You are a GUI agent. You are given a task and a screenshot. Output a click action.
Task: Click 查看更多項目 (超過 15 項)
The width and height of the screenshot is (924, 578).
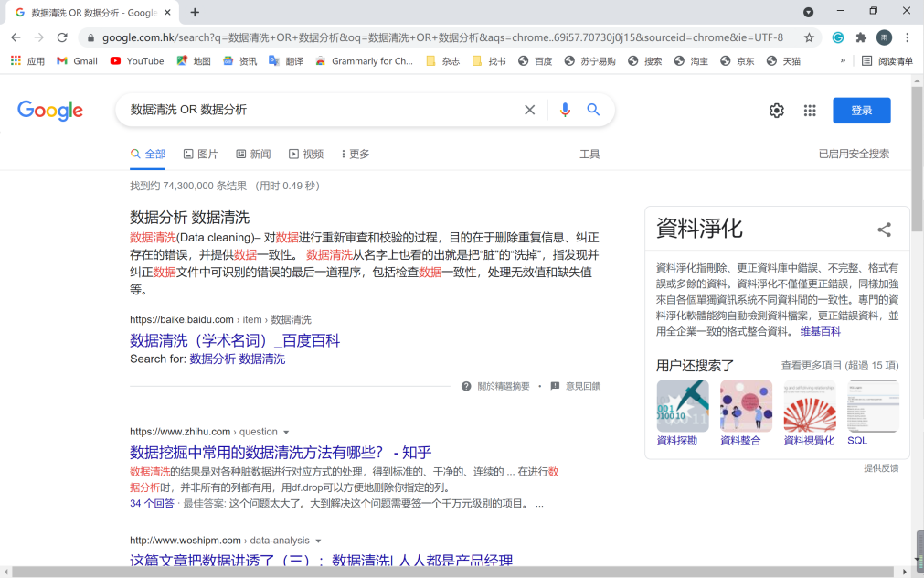840,366
